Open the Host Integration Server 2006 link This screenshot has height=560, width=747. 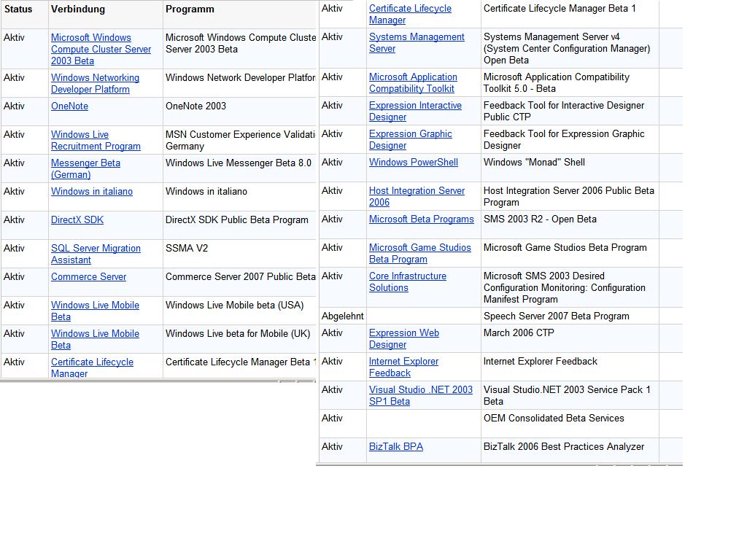click(x=417, y=197)
